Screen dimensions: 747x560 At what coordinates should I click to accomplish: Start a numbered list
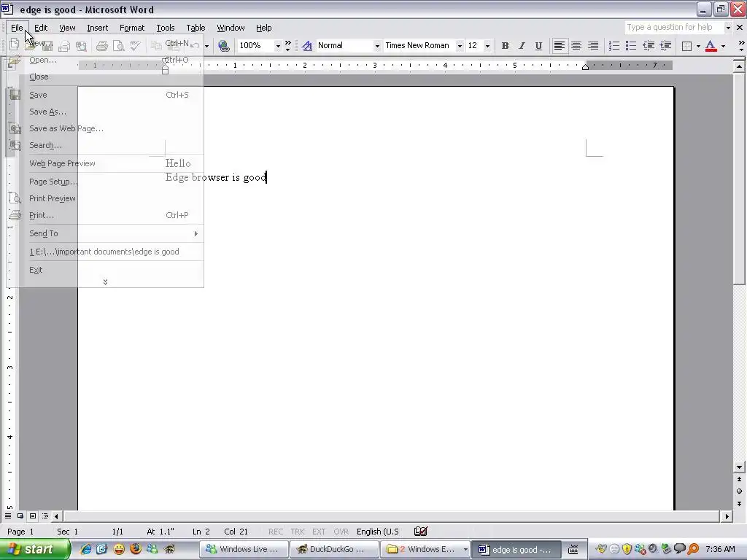(614, 46)
